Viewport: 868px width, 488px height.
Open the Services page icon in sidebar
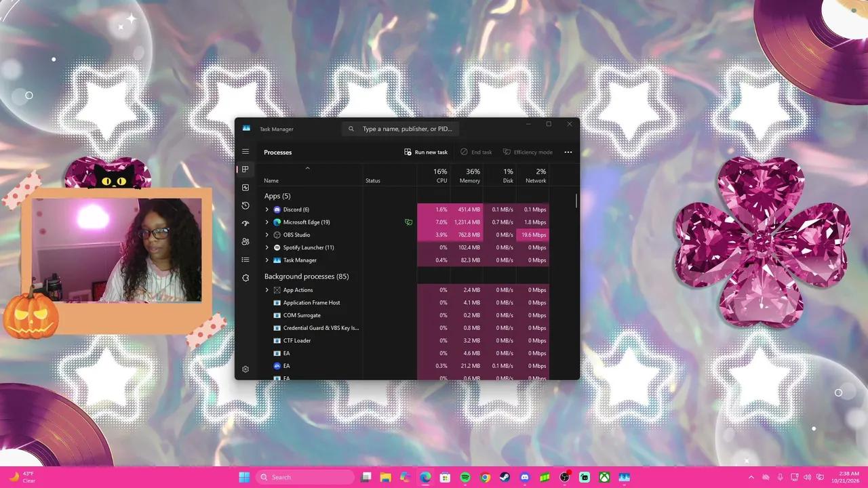(245, 278)
